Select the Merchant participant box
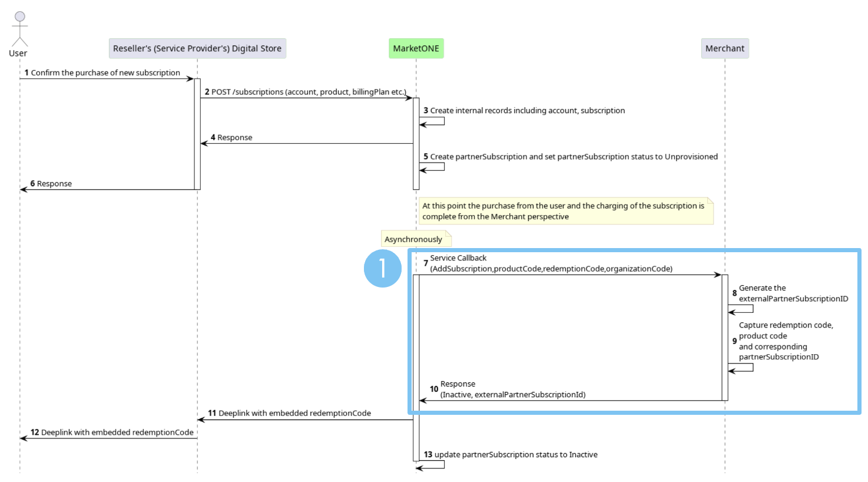Image resolution: width=868 pixels, height=482 pixels. coord(725,48)
